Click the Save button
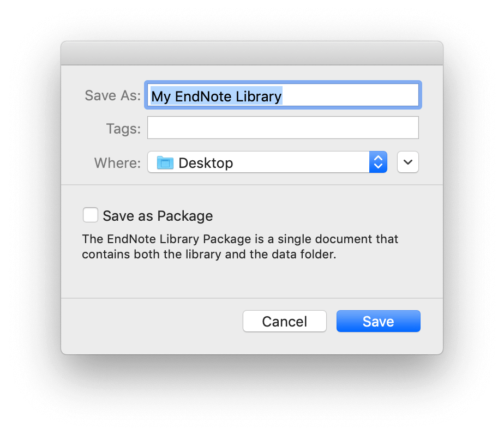The width and height of the screenshot is (504, 435). tap(379, 321)
